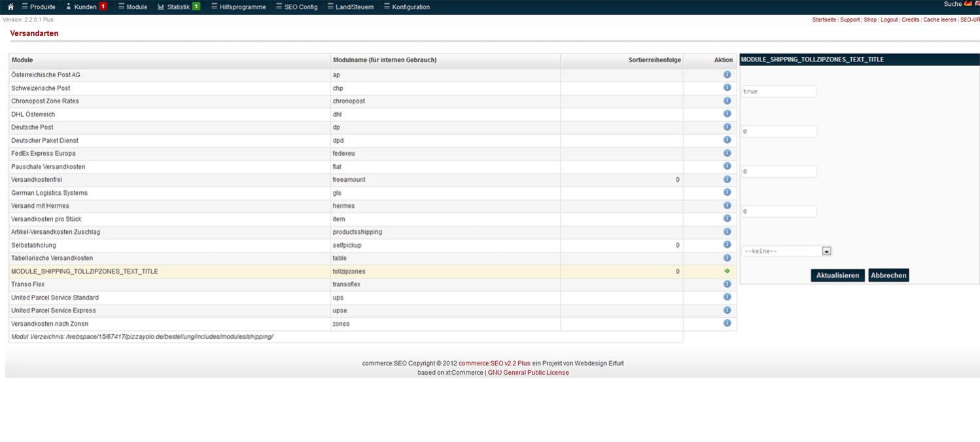Click the home icon in top navigation

pos(10,7)
